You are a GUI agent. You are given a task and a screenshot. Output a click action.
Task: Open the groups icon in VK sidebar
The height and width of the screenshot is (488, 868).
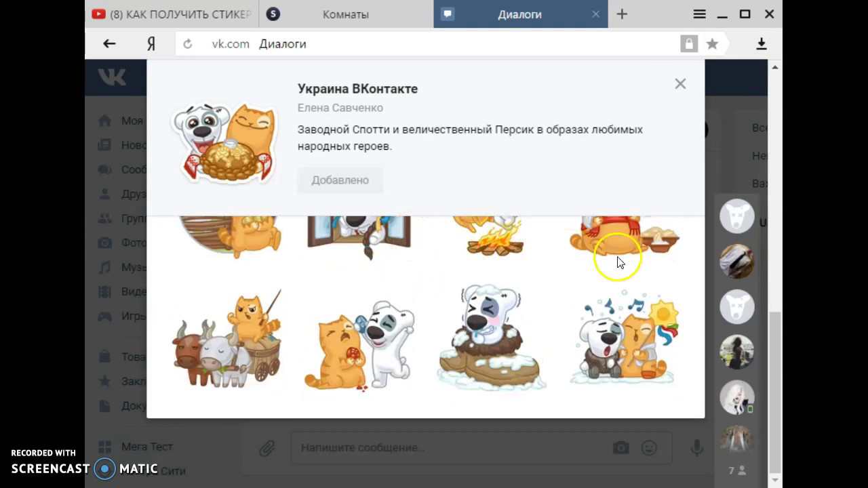(x=104, y=218)
